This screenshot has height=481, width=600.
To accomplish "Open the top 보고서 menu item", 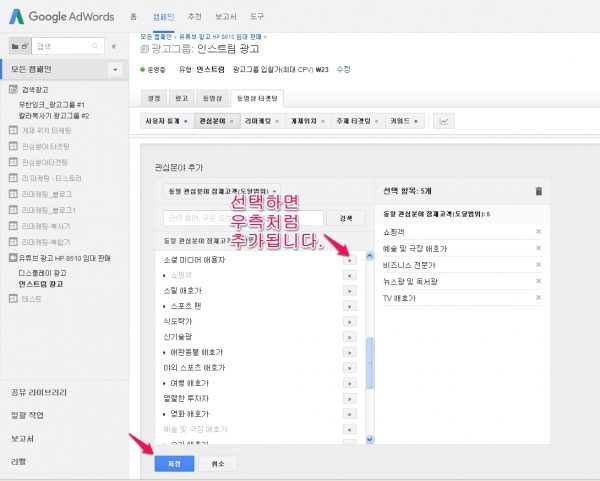I will pos(225,16).
